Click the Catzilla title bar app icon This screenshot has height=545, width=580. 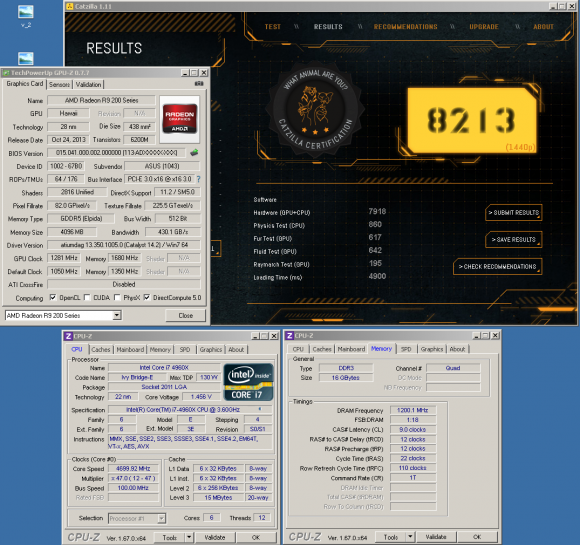pos(70,6)
